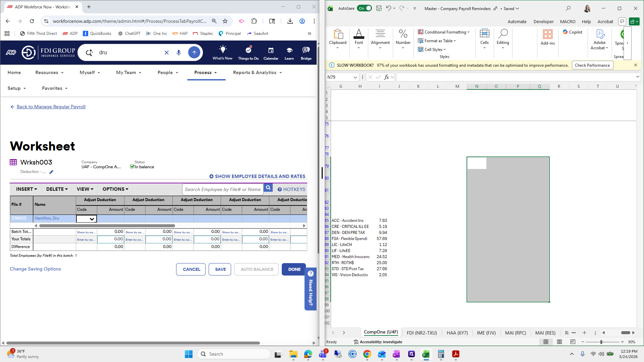This screenshot has height=362, width=644.
Task: Click the pencil edit icon beside Deduction
Action: [51, 172]
